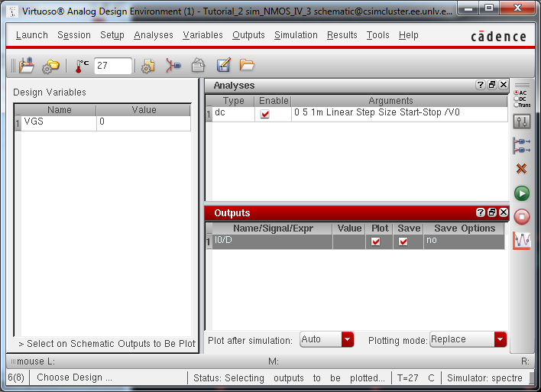Close the Outputs panel
Image resolution: width=541 pixels, height=392 pixels.
coord(504,212)
